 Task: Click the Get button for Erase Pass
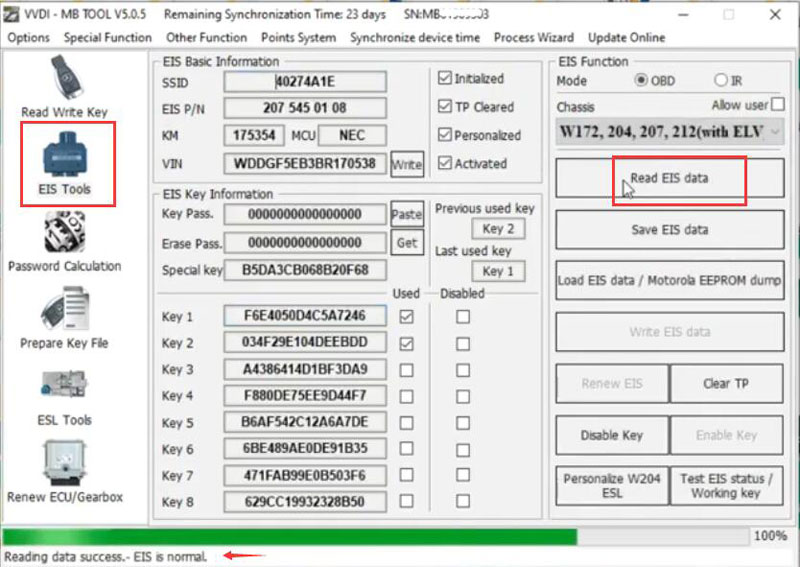(407, 242)
